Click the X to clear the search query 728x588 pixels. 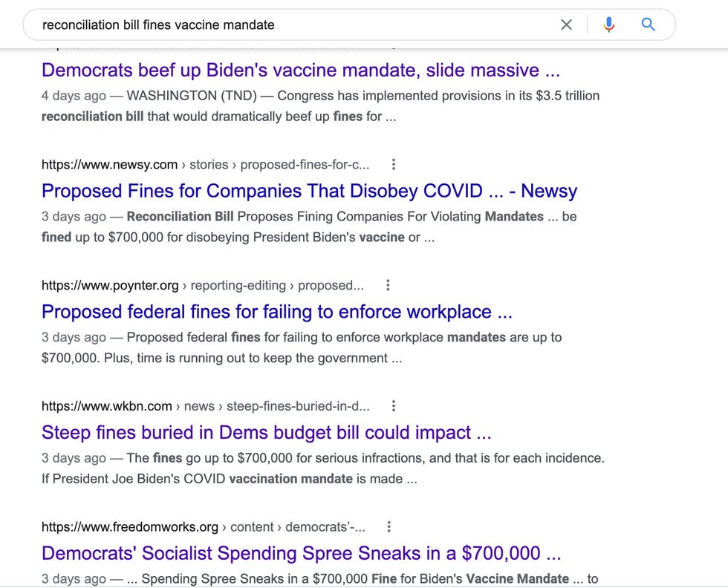566,24
